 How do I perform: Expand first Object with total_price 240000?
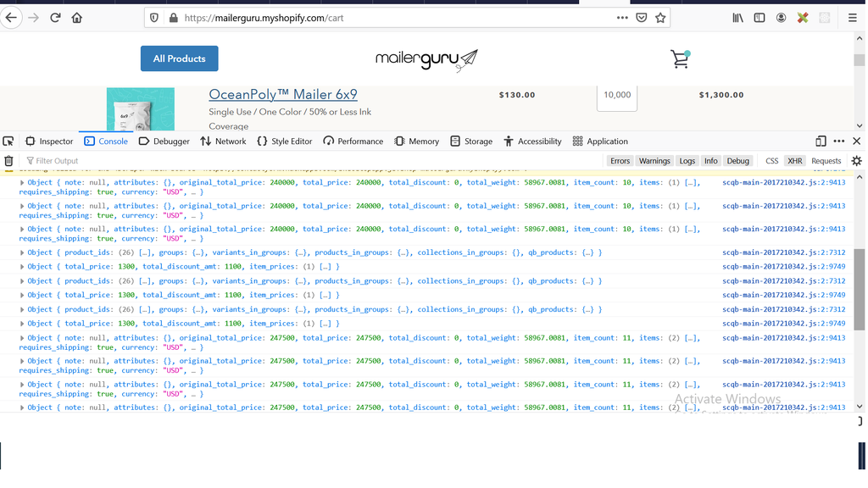(x=22, y=183)
